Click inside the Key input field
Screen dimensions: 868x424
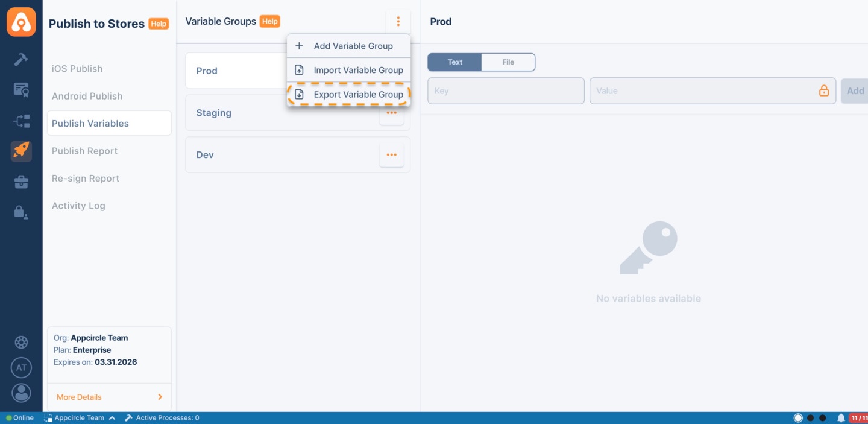(x=505, y=90)
